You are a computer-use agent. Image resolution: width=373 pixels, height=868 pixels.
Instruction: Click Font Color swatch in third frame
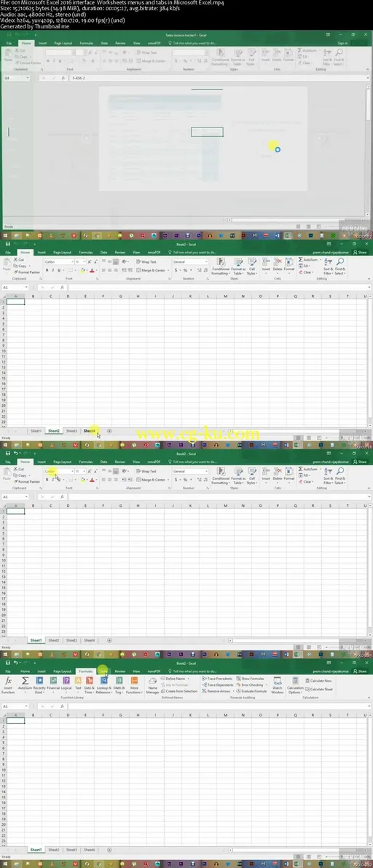click(92, 480)
